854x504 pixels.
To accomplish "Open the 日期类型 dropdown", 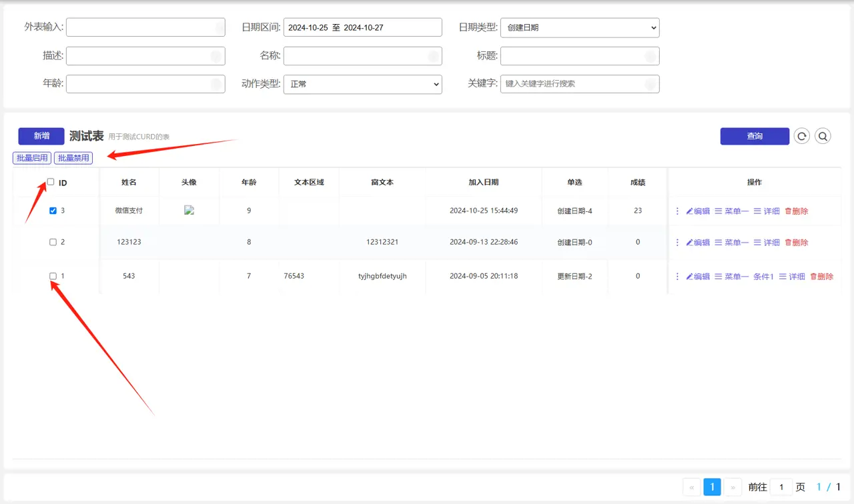I will coord(580,27).
